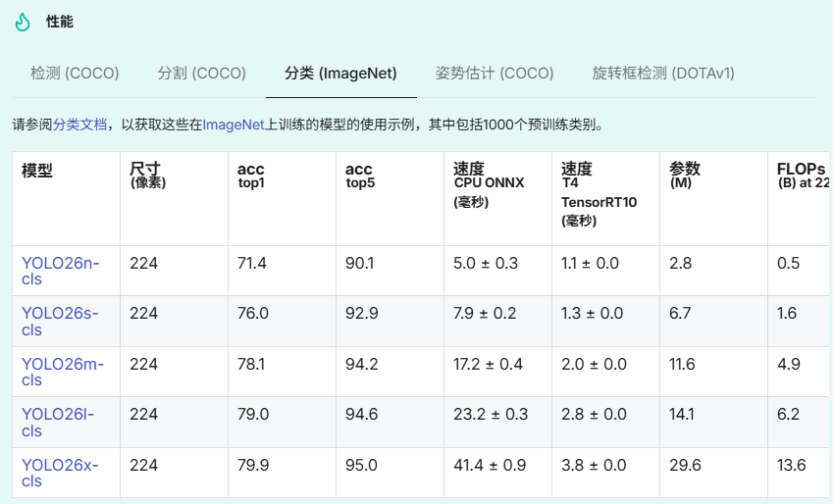Click the flame icon beside 性能
The height and width of the screenshot is (504, 834).
(23, 22)
